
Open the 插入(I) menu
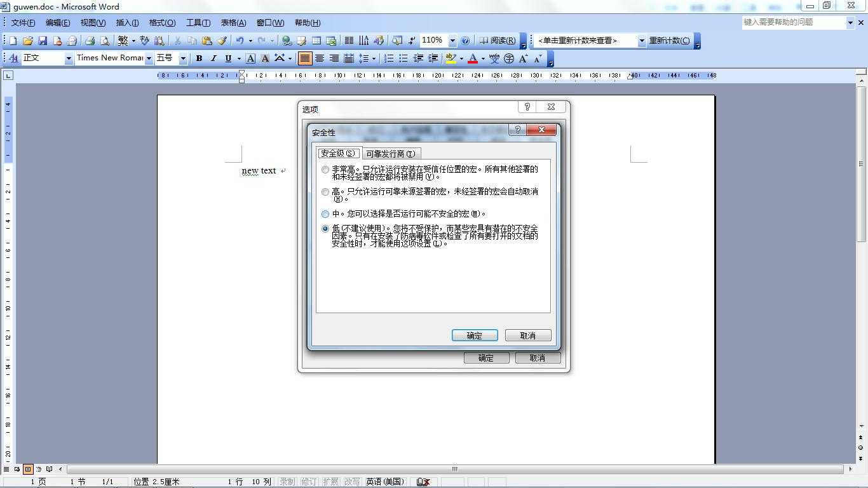(127, 23)
